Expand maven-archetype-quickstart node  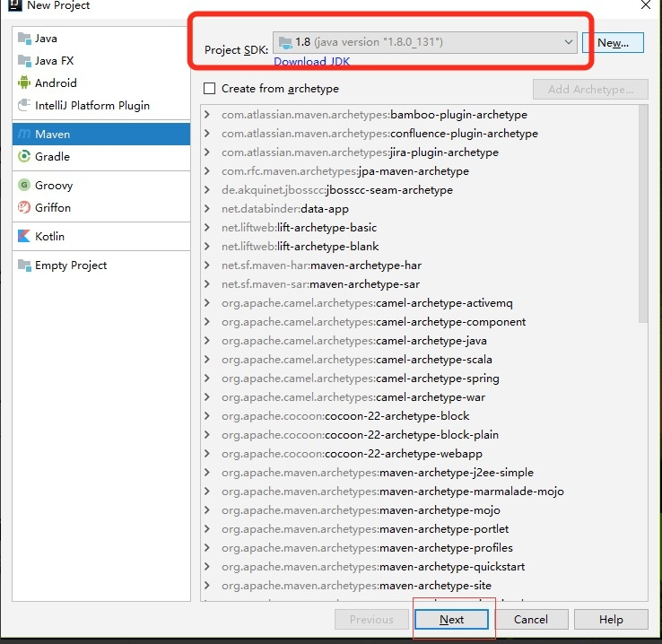pos(207,566)
